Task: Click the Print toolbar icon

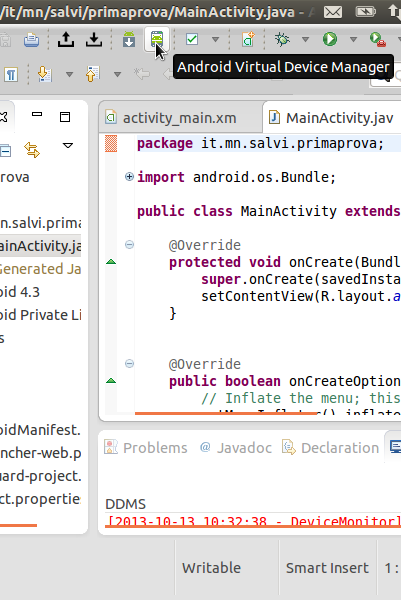Action: click(x=31, y=39)
